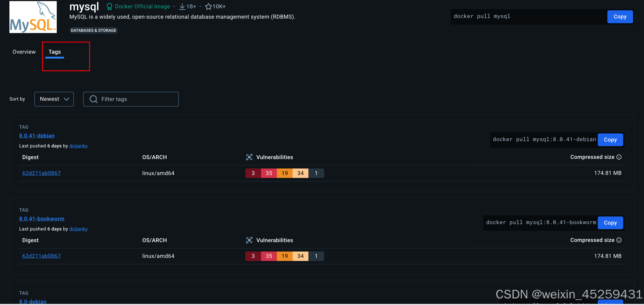Open the Compressed size info tooltip icon
Image resolution: width=644 pixels, height=305 pixels.
point(619,157)
